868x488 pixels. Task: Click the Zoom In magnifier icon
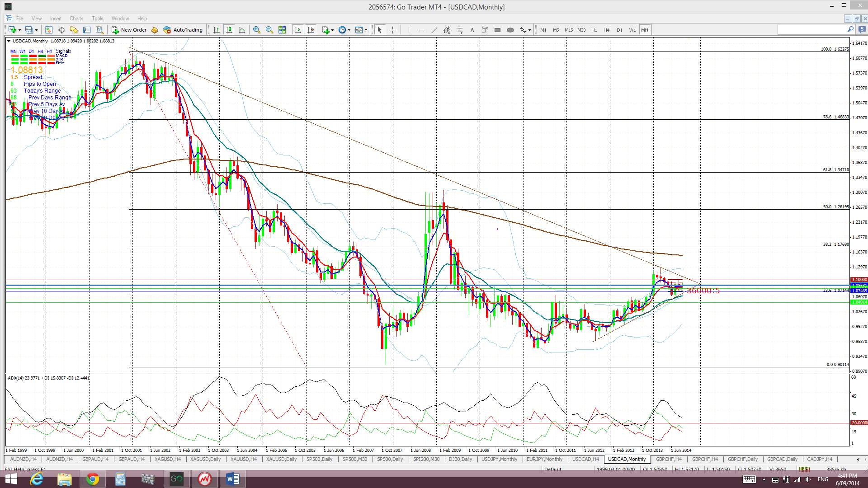[256, 30]
